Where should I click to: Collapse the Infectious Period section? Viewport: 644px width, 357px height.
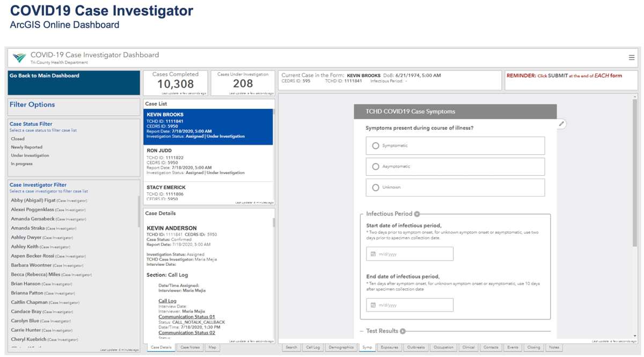click(x=417, y=214)
